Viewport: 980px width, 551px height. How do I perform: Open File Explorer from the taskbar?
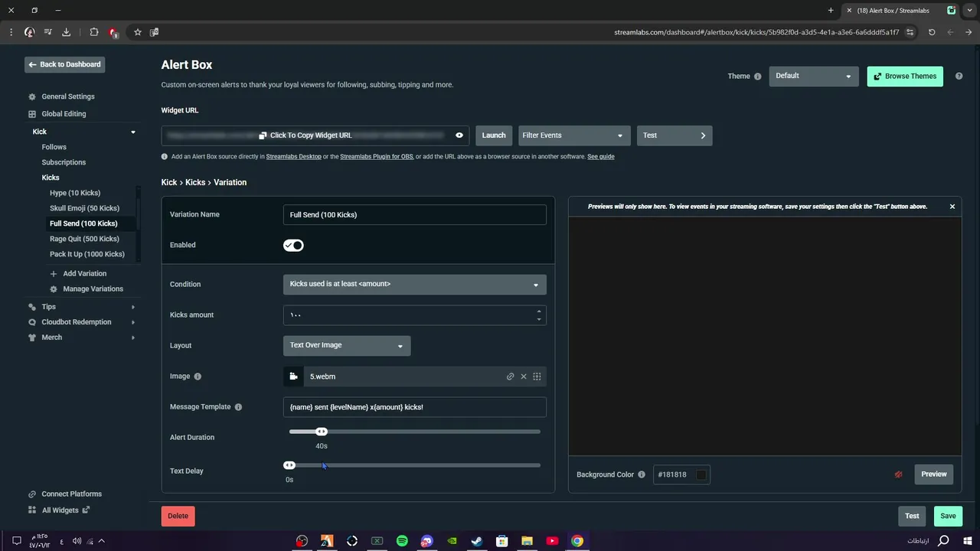click(527, 541)
